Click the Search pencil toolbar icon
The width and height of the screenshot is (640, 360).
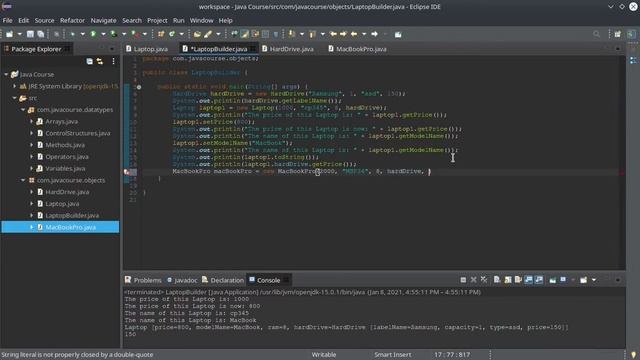(208, 34)
